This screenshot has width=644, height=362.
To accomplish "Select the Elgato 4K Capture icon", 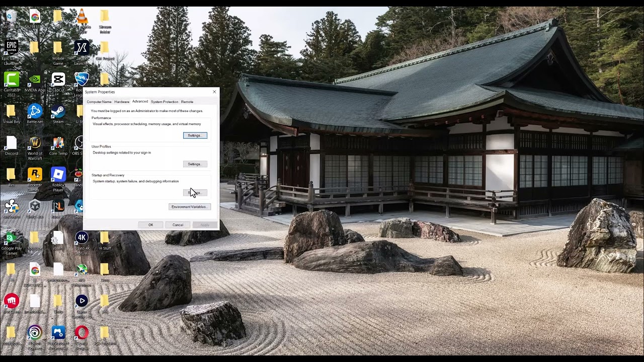I will (x=82, y=243).
